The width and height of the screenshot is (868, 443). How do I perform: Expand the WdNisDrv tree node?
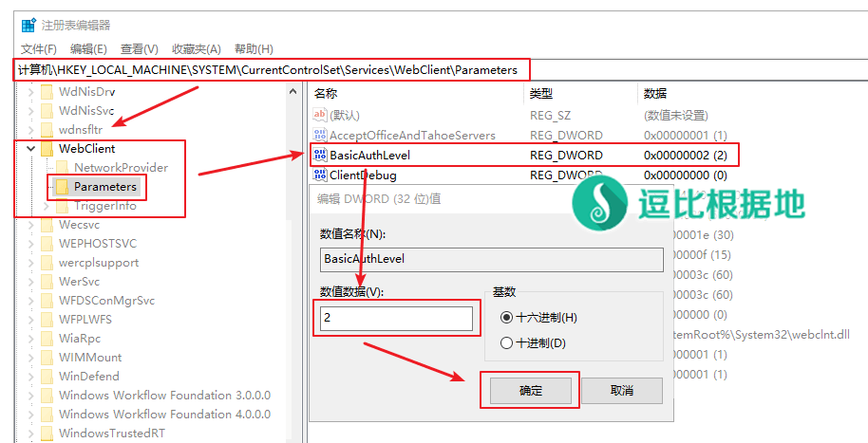click(x=30, y=92)
